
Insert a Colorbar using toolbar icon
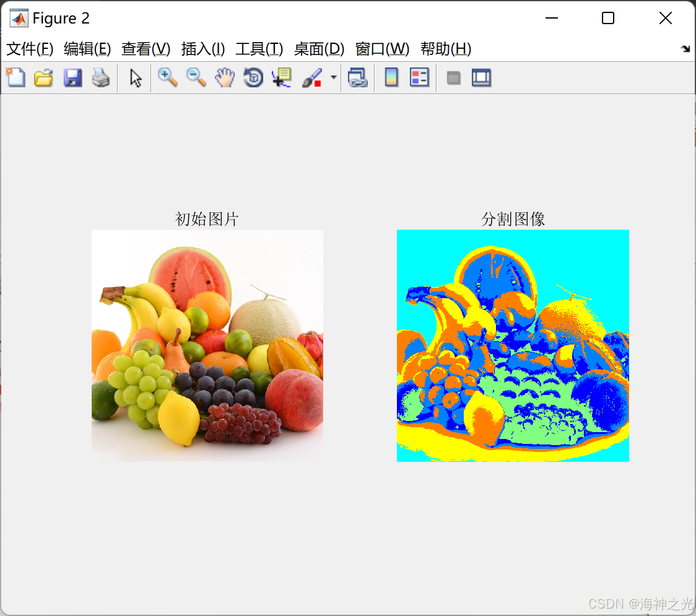(x=391, y=77)
